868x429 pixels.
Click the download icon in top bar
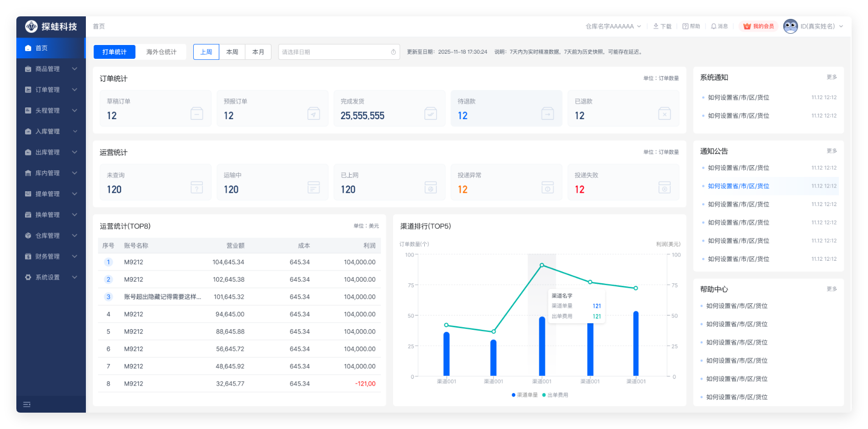tap(656, 26)
